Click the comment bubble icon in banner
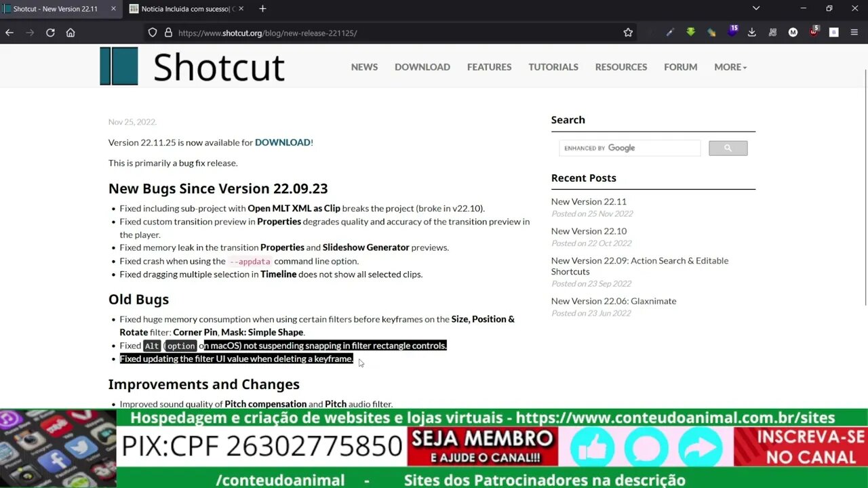Image resolution: width=868 pixels, height=488 pixels. (x=646, y=447)
